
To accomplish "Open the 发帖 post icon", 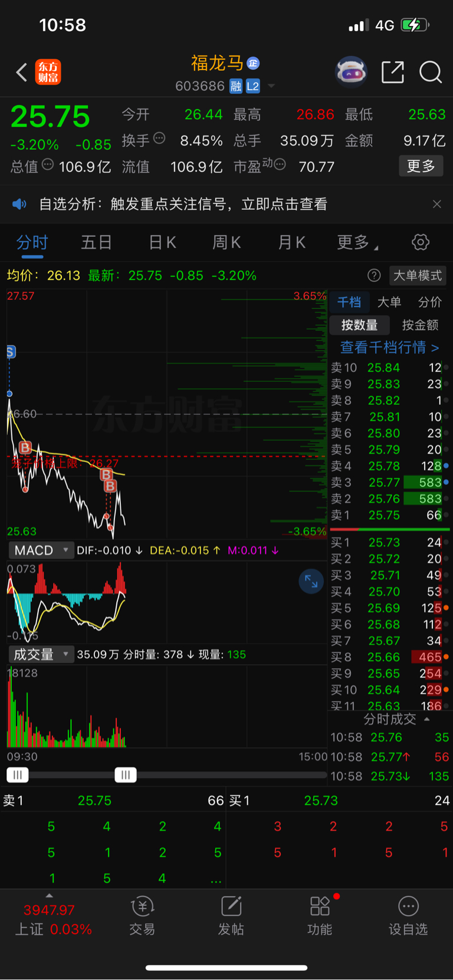I will point(231,915).
